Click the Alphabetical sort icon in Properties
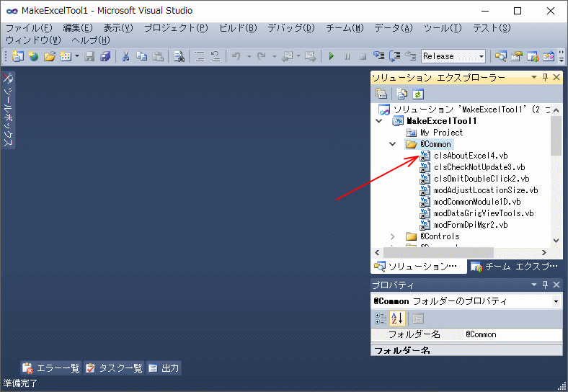Screen dimensions: 568x392 click(397, 318)
